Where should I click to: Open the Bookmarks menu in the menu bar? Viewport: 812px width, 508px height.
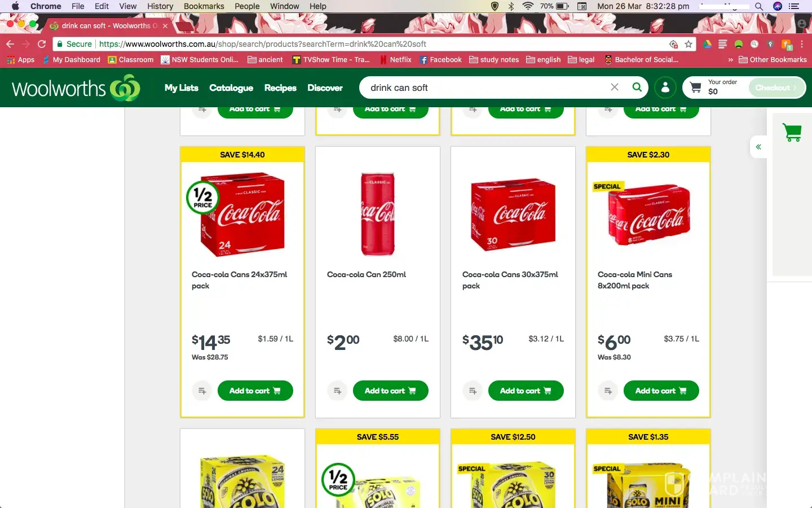tap(204, 6)
